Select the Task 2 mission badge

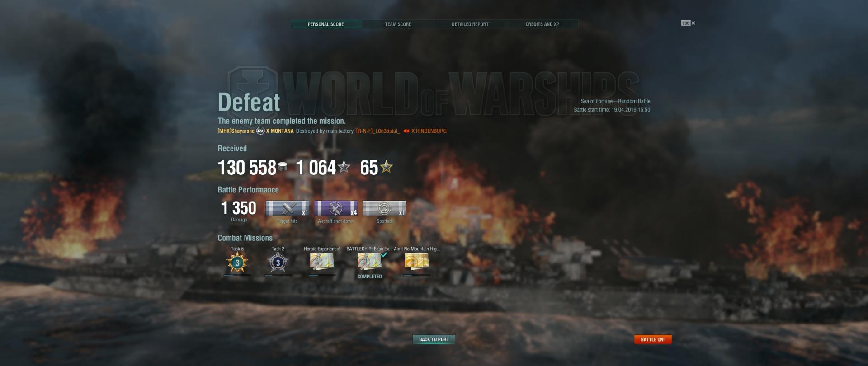278,263
